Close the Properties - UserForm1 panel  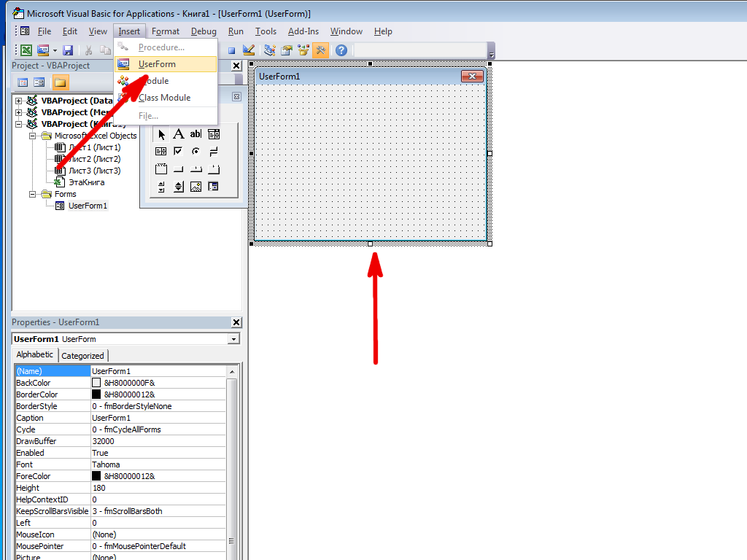[x=236, y=322]
